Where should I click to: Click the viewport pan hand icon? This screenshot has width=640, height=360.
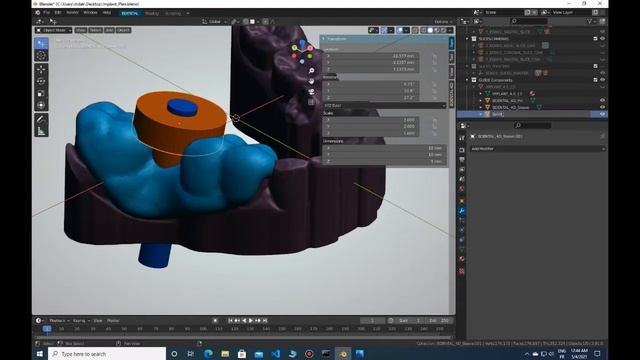(x=311, y=81)
